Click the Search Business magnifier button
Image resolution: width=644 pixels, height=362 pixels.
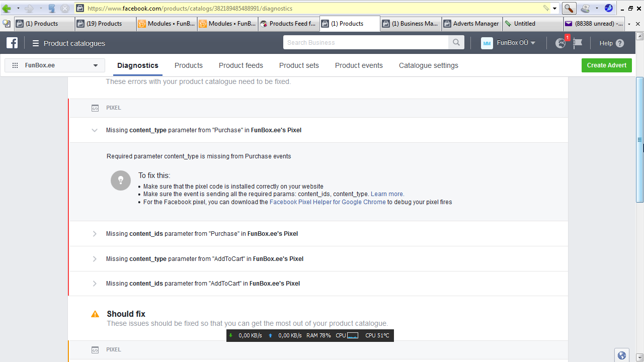click(456, 43)
